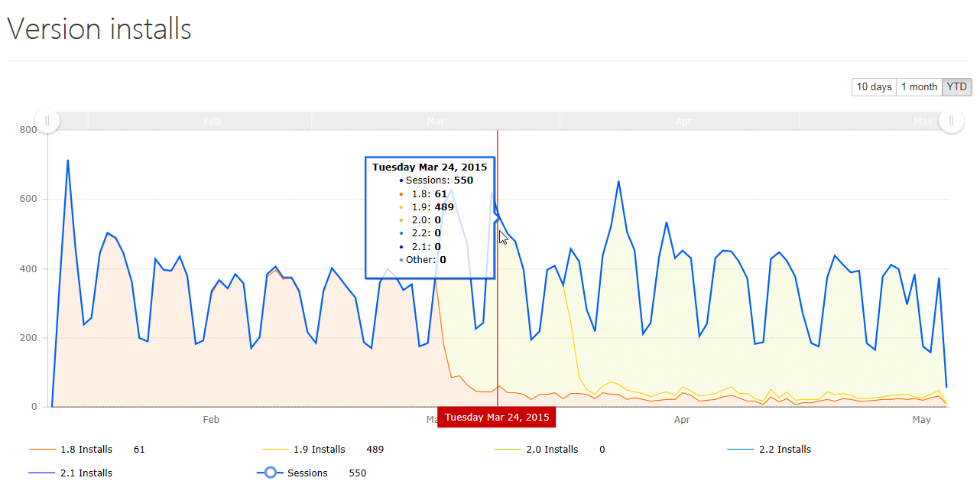Click the Version installs heading
Screen dimensions: 980x494
[99, 29]
